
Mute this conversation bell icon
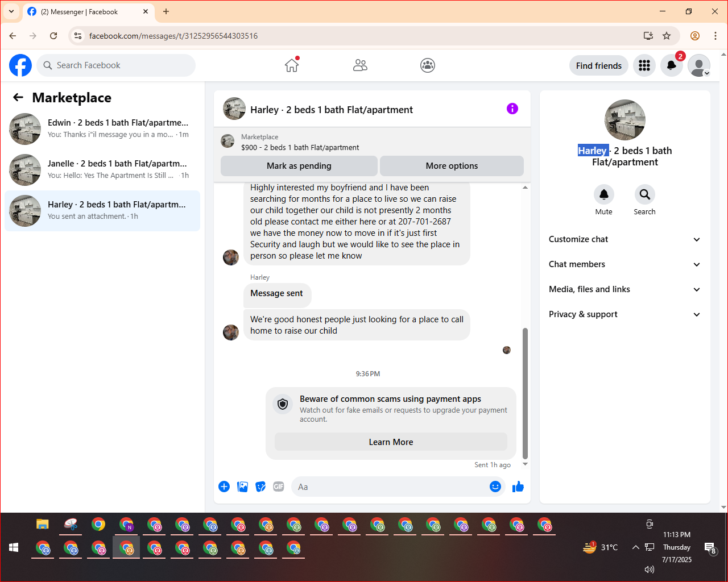pos(604,194)
